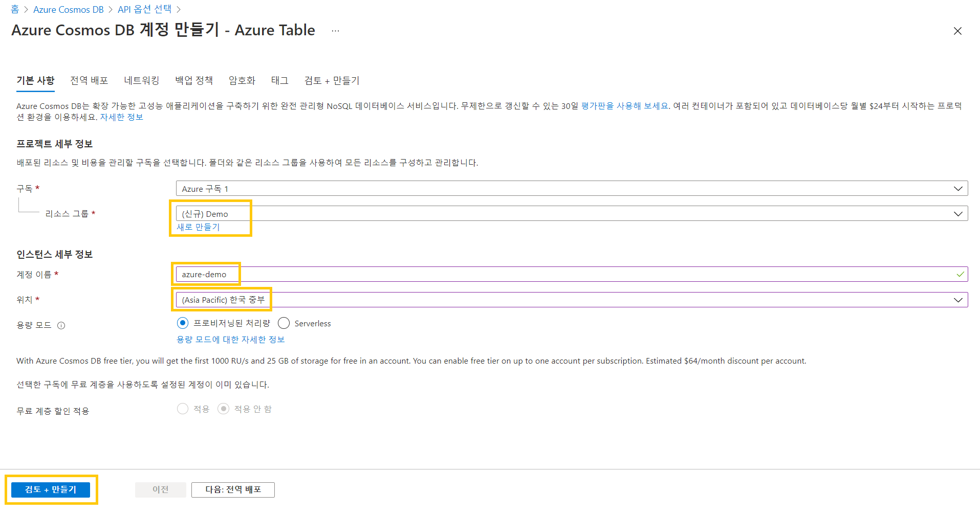
Task: Choose 적용 안 함 for the free tier discount
Action: pyautogui.click(x=223, y=409)
